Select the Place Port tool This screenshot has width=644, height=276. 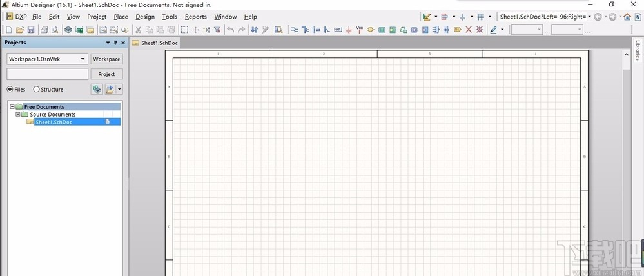(x=371, y=30)
